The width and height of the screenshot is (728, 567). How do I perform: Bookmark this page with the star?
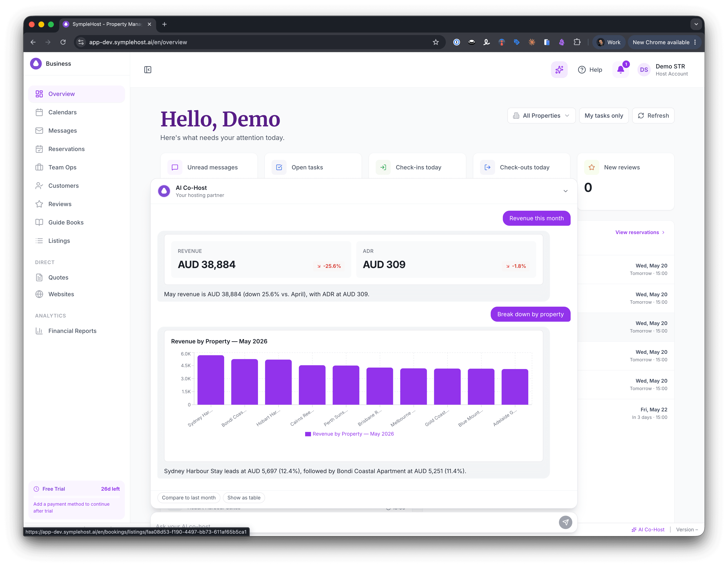pyautogui.click(x=436, y=42)
